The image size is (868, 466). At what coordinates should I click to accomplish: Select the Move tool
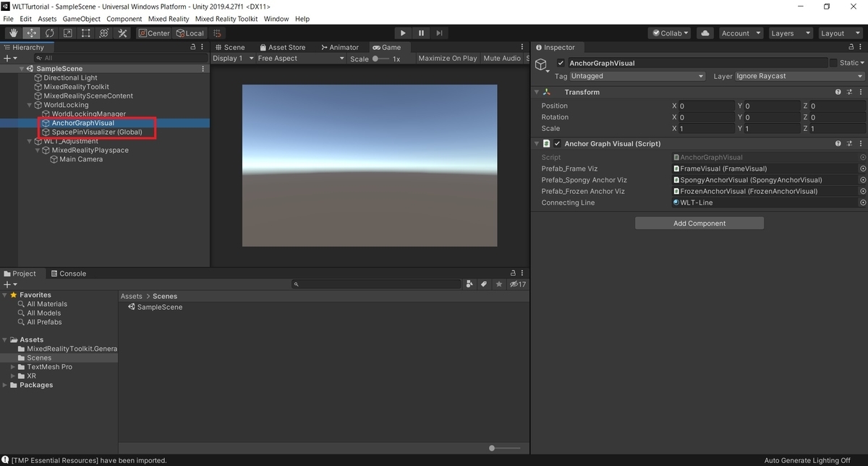pyautogui.click(x=32, y=33)
